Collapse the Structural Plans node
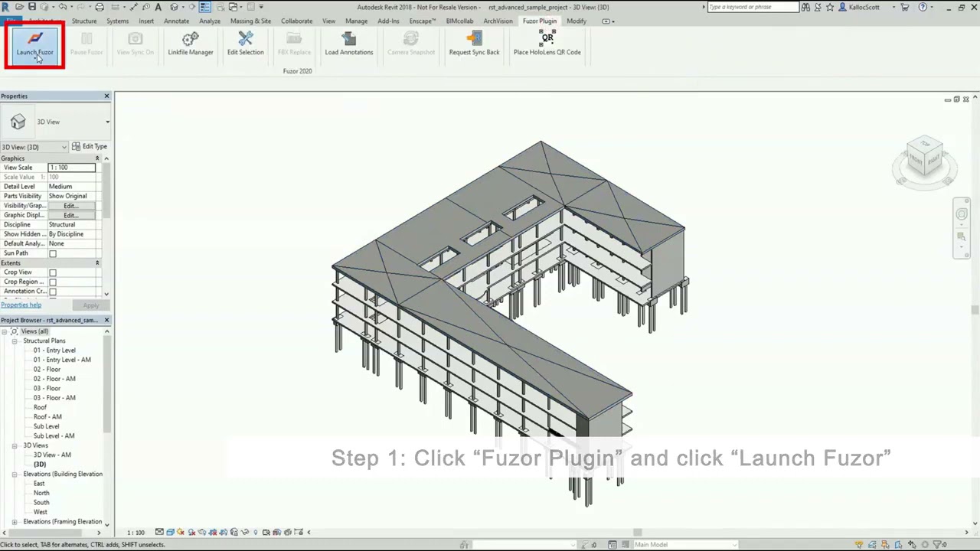This screenshot has width=980, height=551. [x=15, y=341]
